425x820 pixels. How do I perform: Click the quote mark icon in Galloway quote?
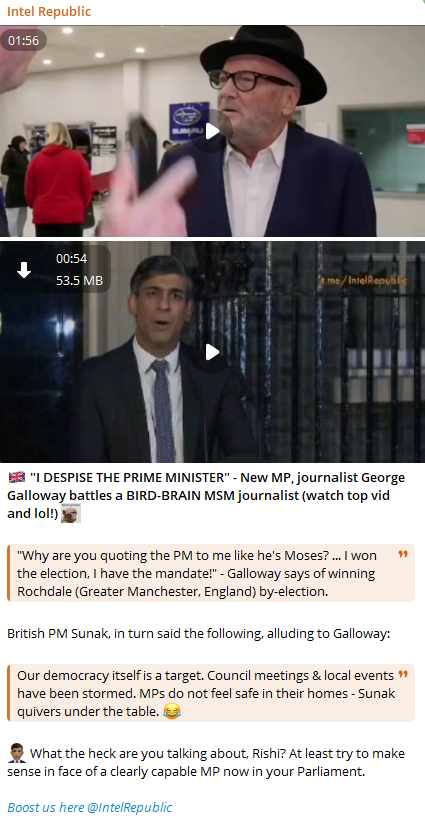403,554
